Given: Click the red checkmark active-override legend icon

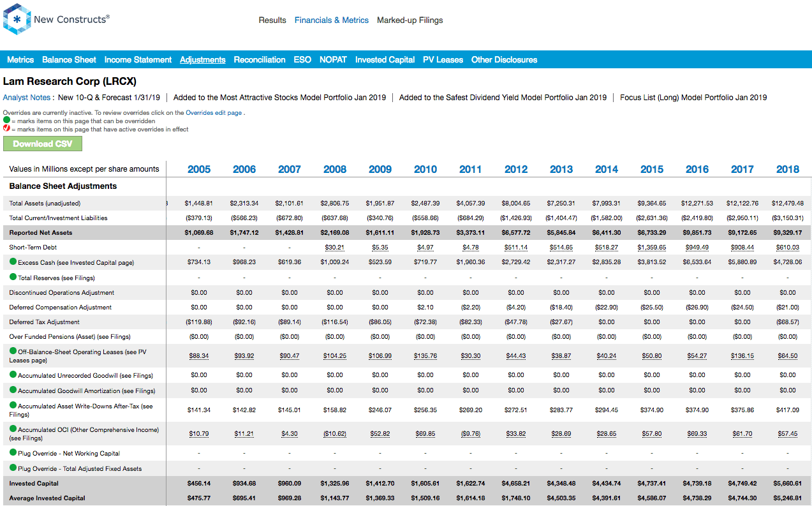Looking at the screenshot, I should pos(6,129).
